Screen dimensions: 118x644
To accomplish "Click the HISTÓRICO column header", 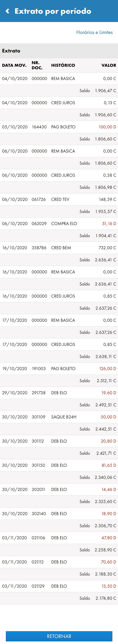I will pos(63,65).
